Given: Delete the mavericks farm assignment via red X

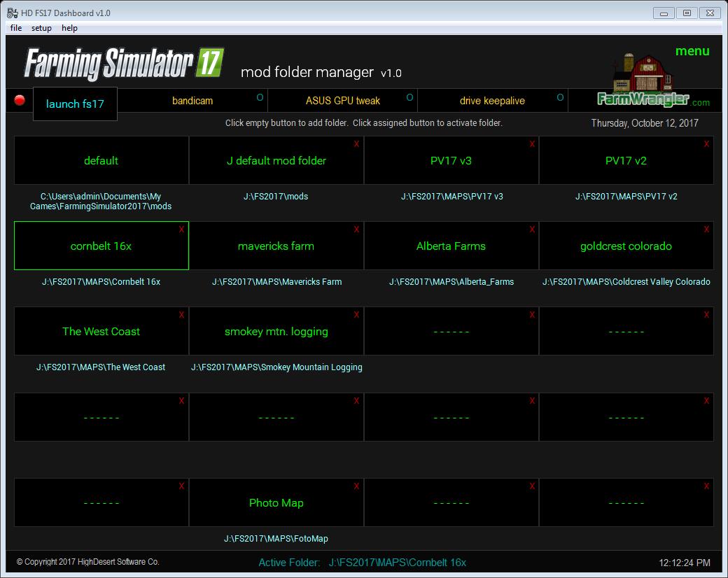Looking at the screenshot, I should 357,230.
